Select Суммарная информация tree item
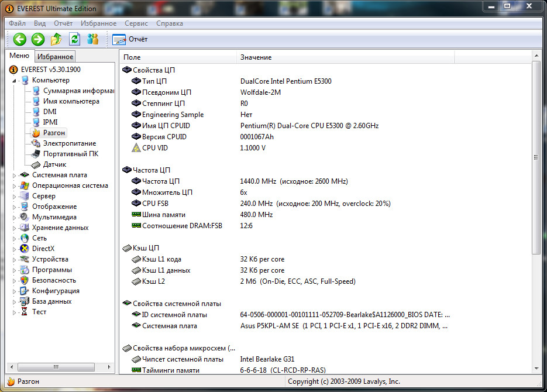547x392 pixels. click(x=78, y=91)
